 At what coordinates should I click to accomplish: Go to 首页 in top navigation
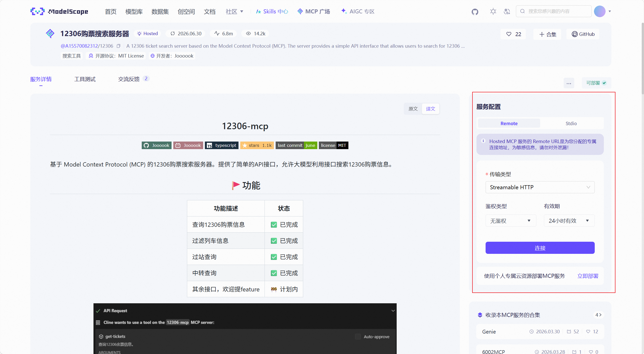pyautogui.click(x=111, y=12)
